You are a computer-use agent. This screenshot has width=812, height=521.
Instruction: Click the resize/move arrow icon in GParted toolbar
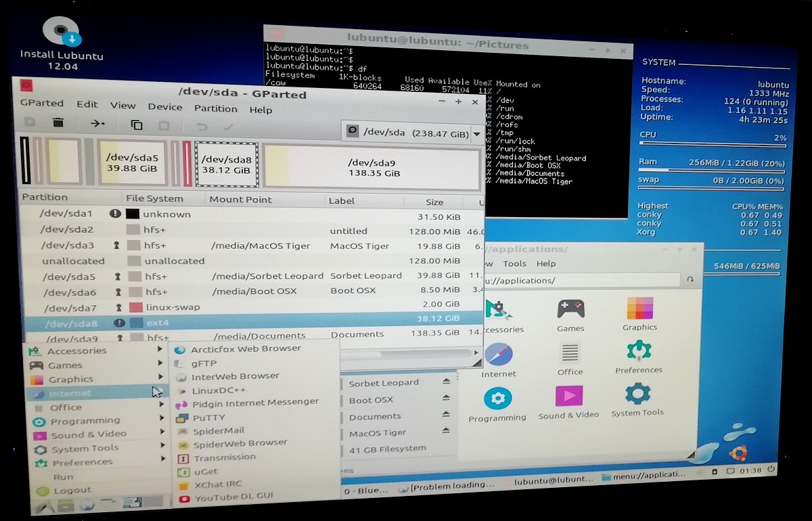(x=97, y=123)
